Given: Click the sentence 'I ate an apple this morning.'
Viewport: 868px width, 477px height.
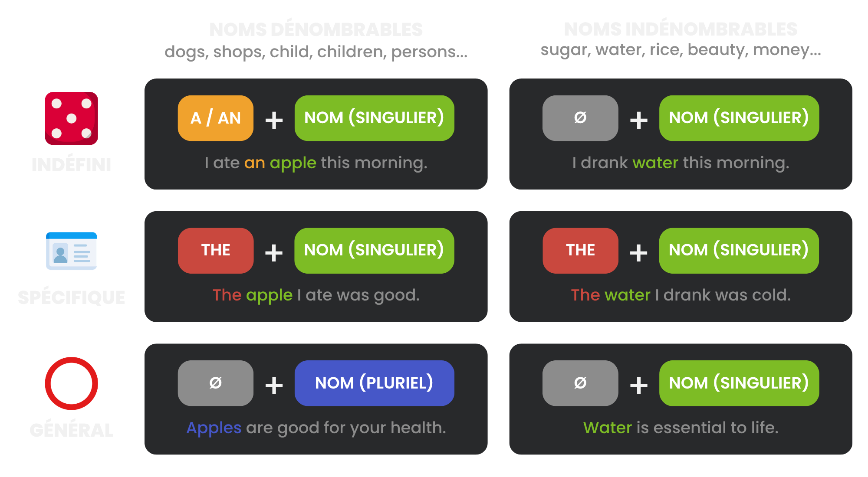Looking at the screenshot, I should [x=316, y=163].
